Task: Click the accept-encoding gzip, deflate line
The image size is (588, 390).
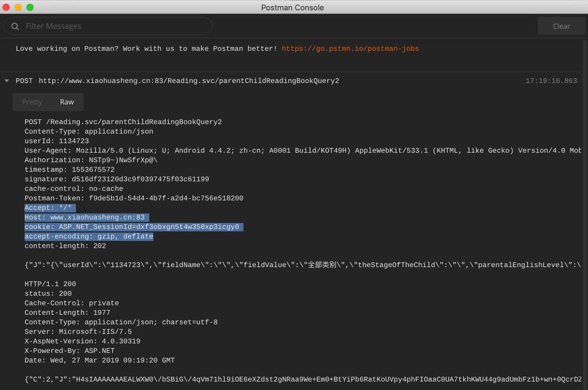Action: 89,237
